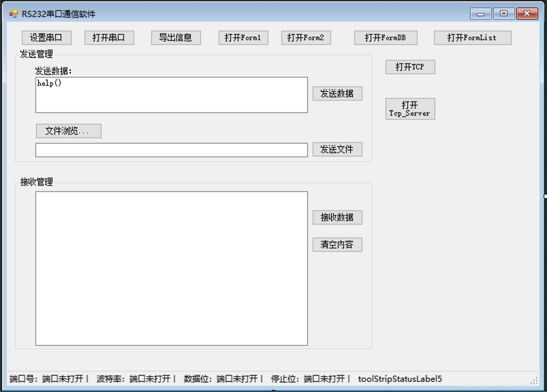
Task: Launch Form2 using 打开Form2 button
Action: (306, 38)
